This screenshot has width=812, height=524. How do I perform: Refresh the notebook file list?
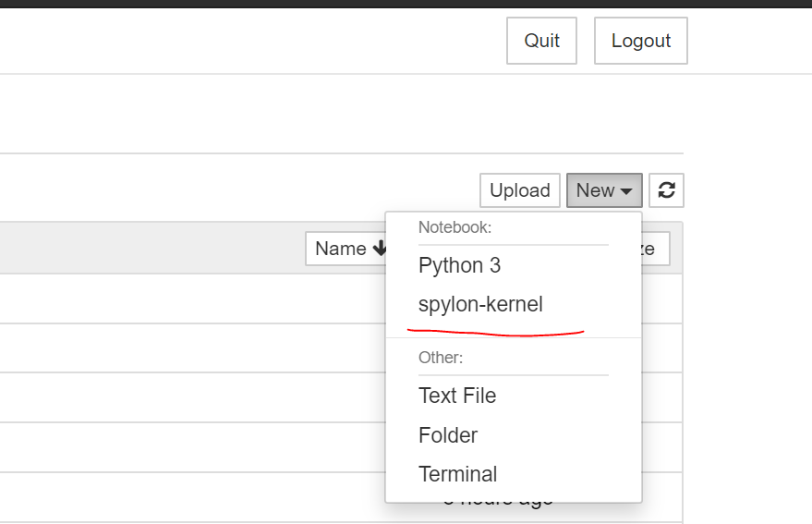pos(666,190)
